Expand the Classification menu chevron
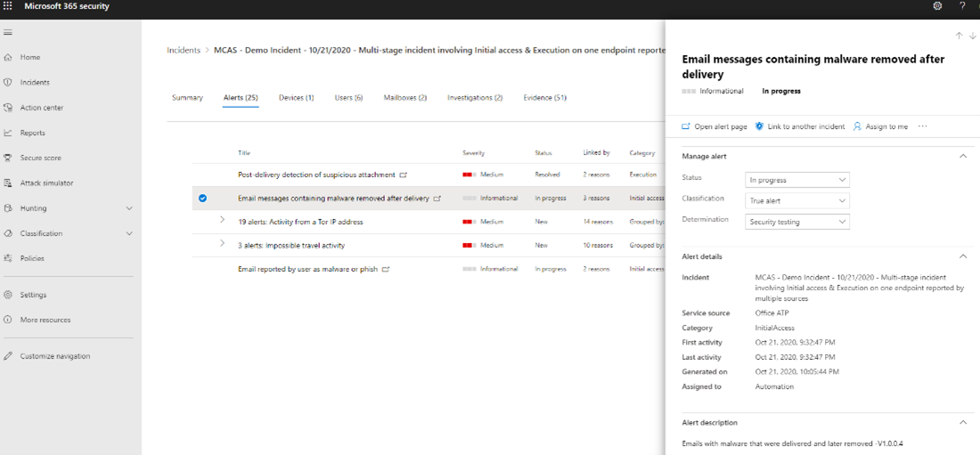Viewport: 980px width, 455px height. [x=129, y=233]
